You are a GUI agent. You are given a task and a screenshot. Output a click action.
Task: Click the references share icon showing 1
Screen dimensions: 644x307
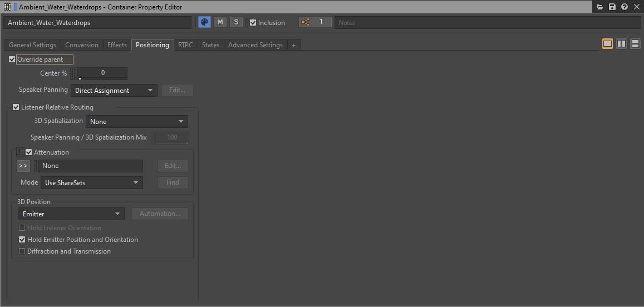tap(315, 22)
